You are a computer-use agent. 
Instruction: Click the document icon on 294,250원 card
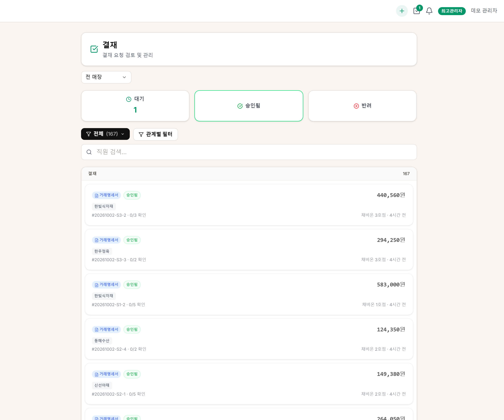tap(96, 240)
